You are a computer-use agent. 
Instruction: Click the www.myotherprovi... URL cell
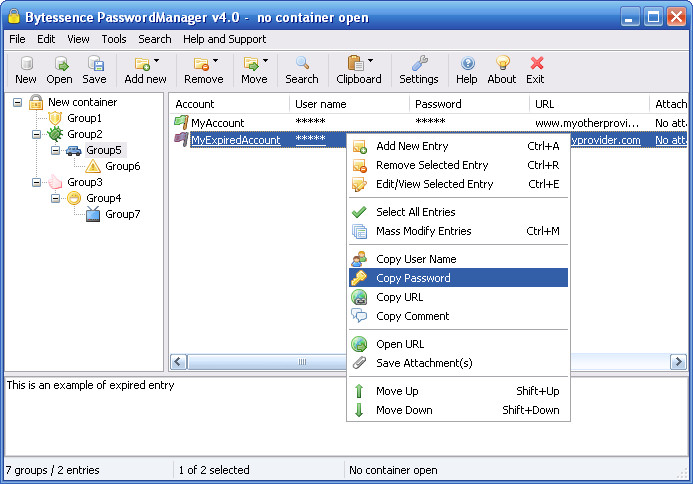coord(587,123)
